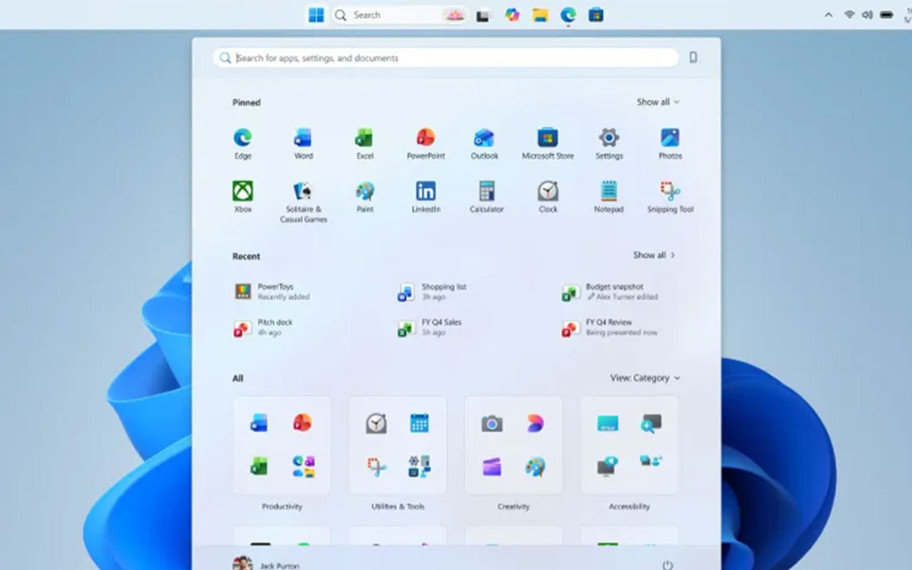Open the Pitch deck presentation
The image size is (912, 570).
tap(263, 327)
